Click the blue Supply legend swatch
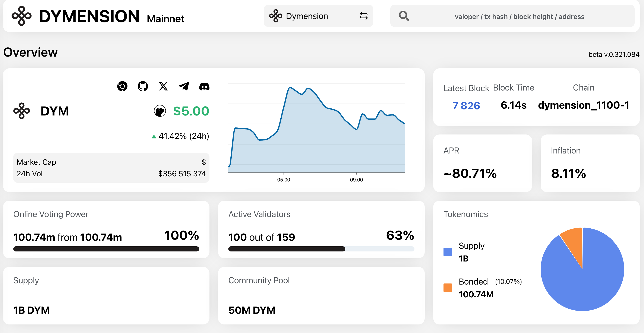The width and height of the screenshot is (644, 333). (x=448, y=252)
